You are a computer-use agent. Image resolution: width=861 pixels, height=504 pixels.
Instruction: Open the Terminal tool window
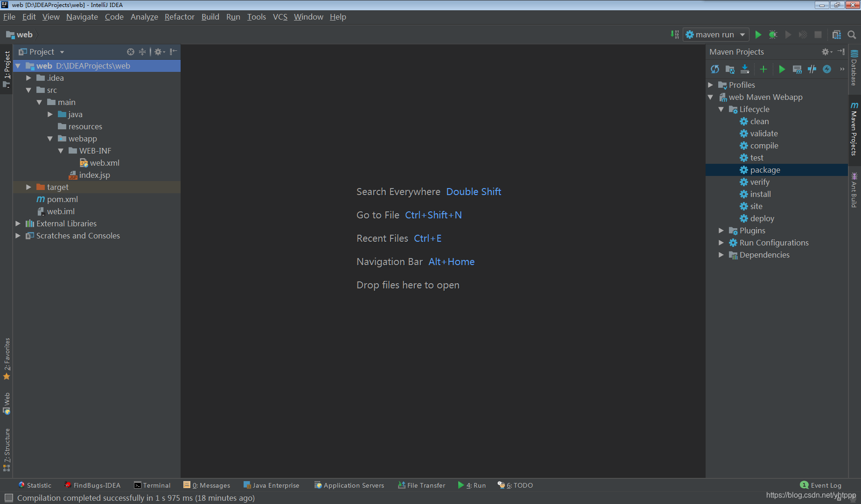152,485
